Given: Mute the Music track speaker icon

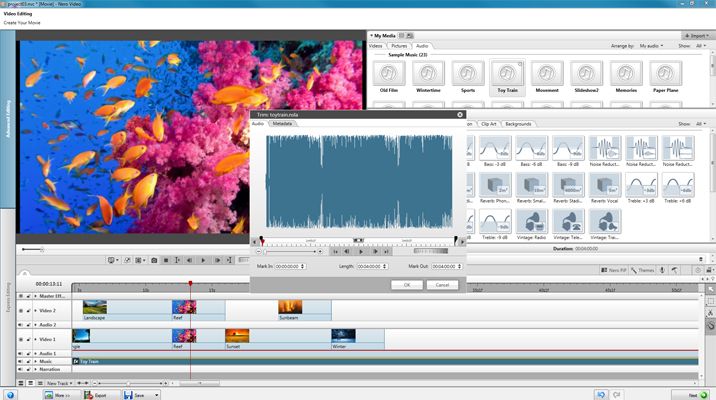Looking at the screenshot, I should point(21,361).
